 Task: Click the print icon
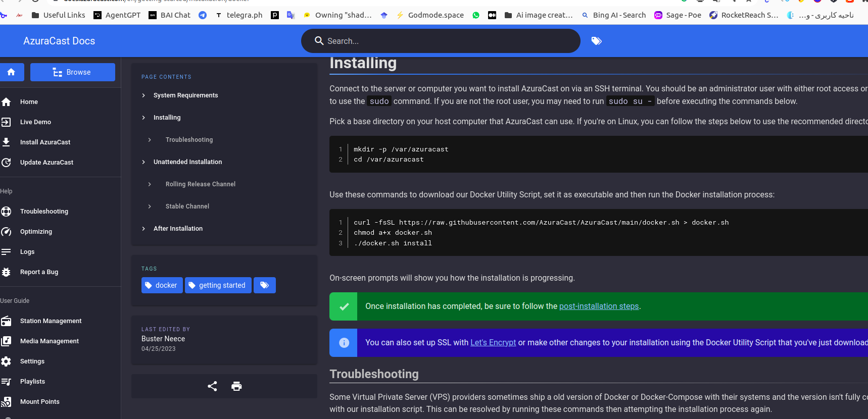coord(236,386)
